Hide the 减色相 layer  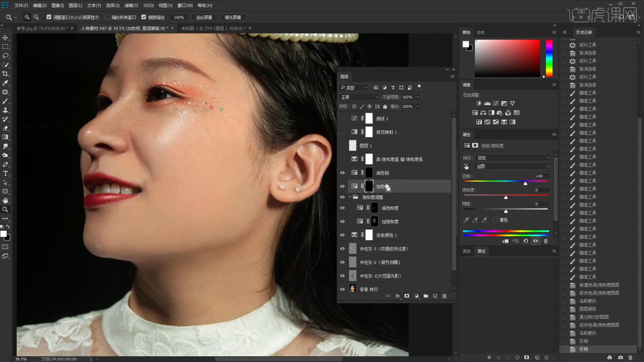click(342, 173)
